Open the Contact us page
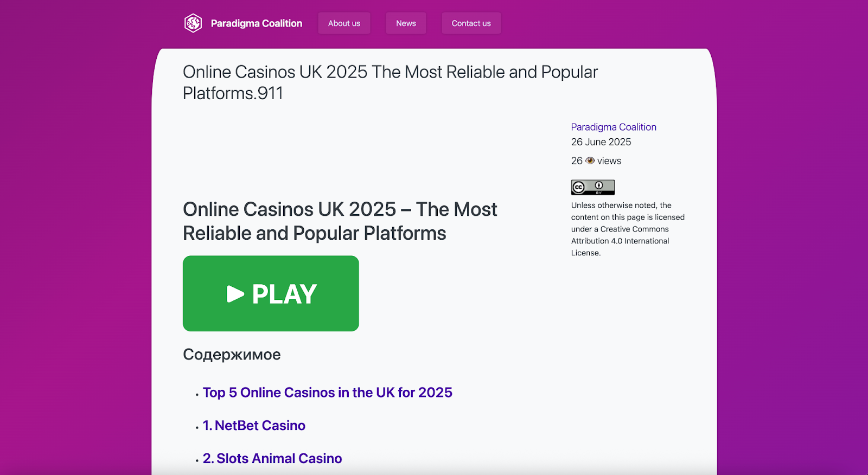The width and height of the screenshot is (868, 475). point(471,23)
